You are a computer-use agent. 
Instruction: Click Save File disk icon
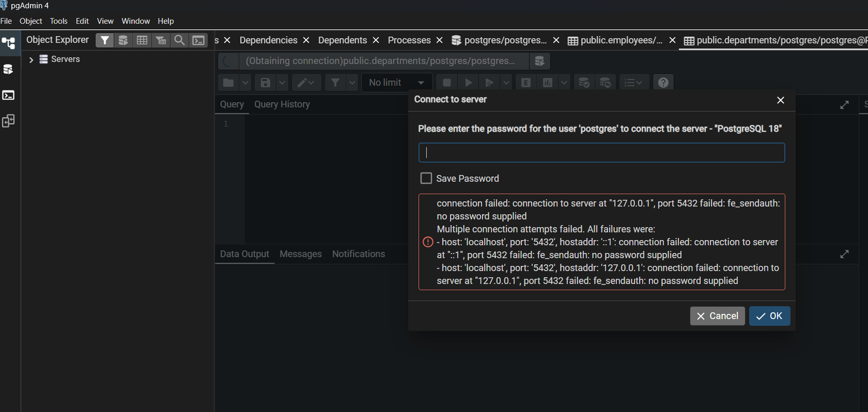click(265, 82)
